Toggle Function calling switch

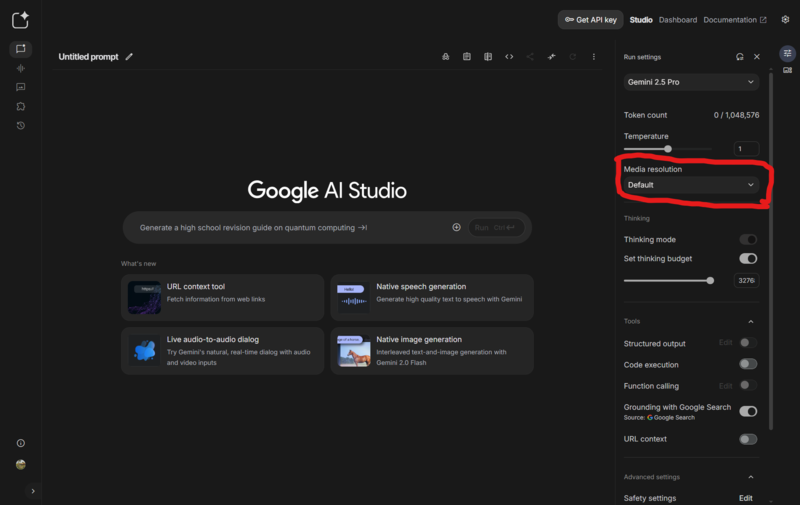pos(748,385)
